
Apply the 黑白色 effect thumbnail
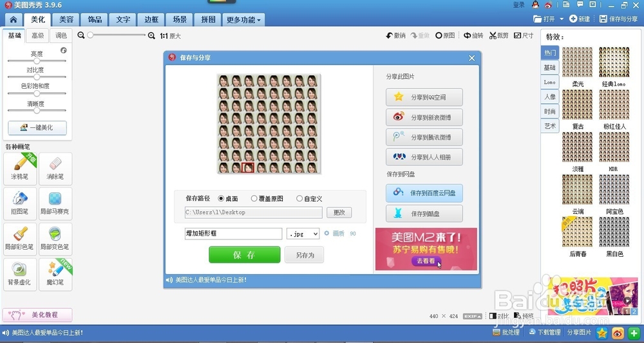pyautogui.click(x=614, y=232)
